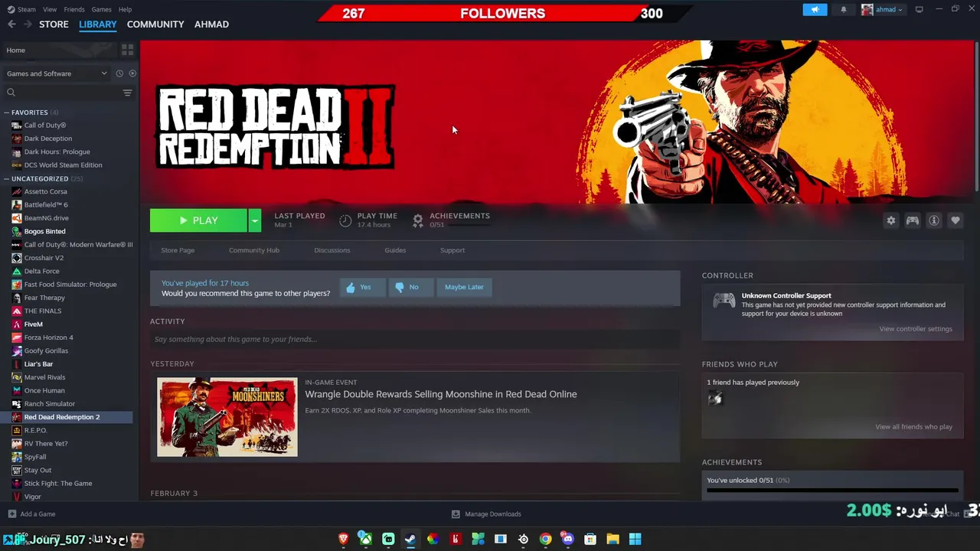Viewport: 980px width, 551px height.
Task: Click the Maybe Later button
Action: click(464, 287)
